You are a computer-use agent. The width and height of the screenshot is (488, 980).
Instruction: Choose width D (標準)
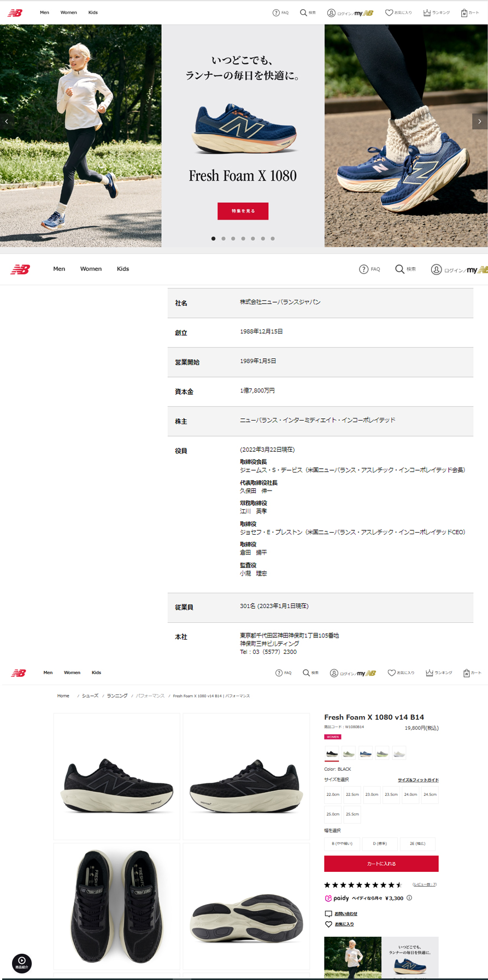380,843
